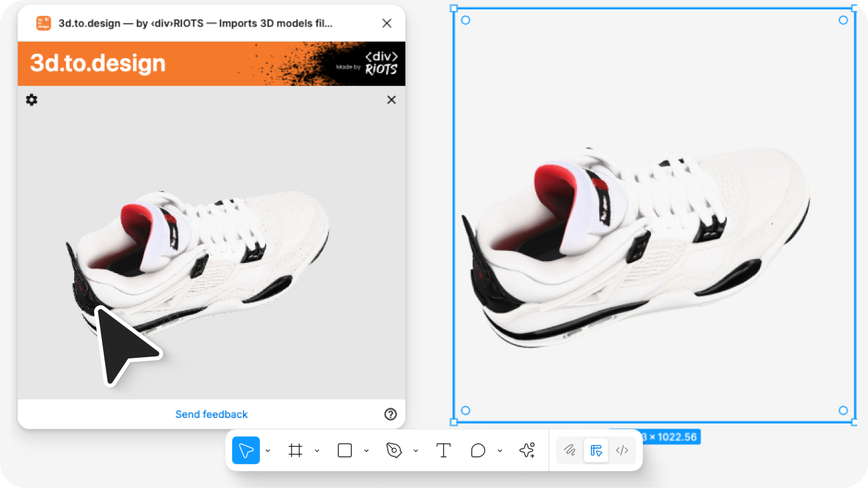Click the Send feedback link

[x=211, y=415]
